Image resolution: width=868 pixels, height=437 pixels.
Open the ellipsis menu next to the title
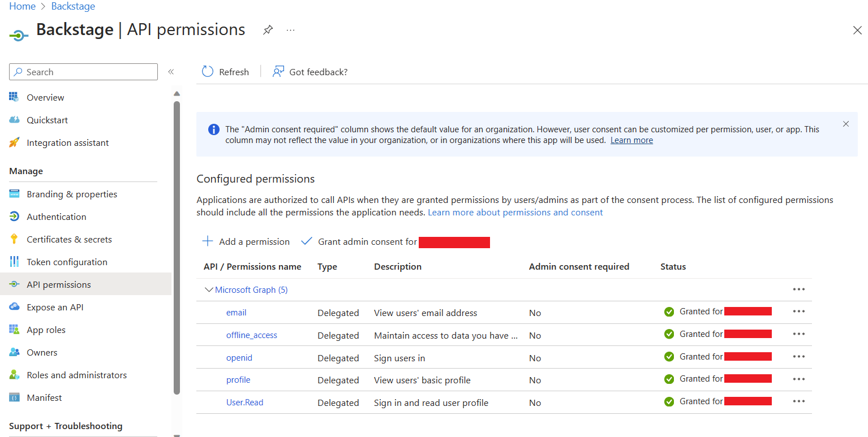click(290, 30)
